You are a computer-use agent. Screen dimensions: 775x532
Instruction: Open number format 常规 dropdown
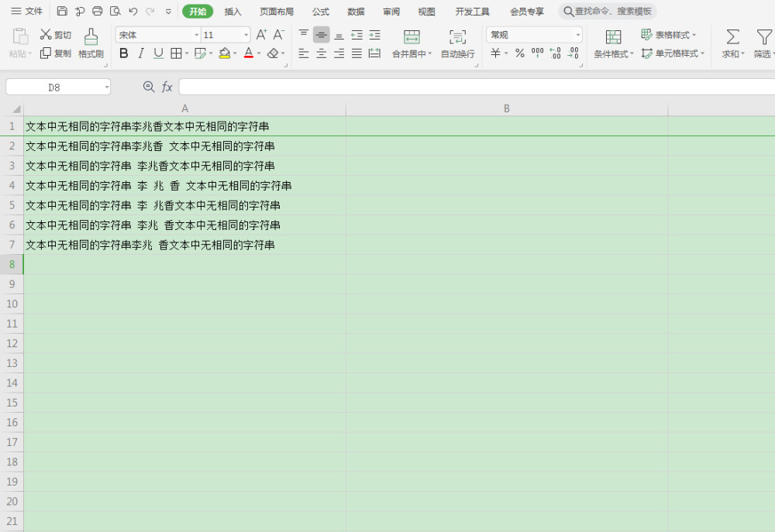pos(578,35)
